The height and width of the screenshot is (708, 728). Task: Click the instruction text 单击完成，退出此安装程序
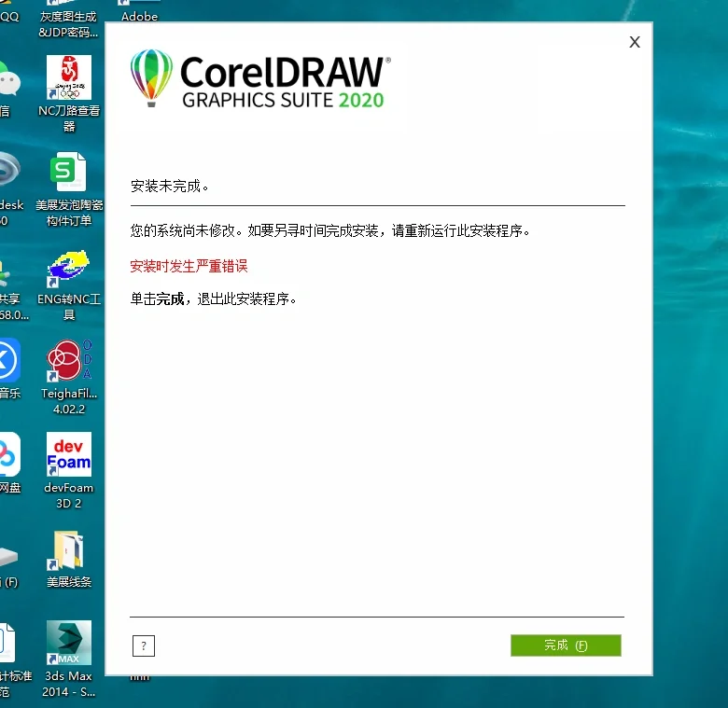point(213,298)
